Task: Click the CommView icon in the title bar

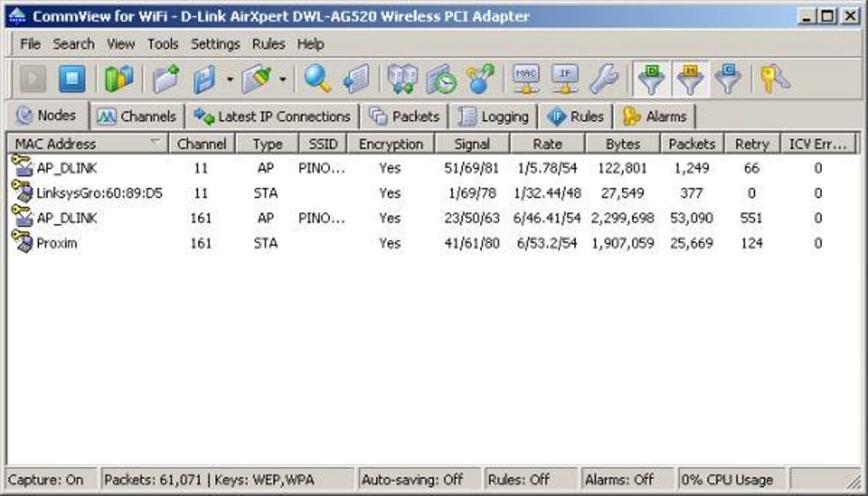Action: 18,16
